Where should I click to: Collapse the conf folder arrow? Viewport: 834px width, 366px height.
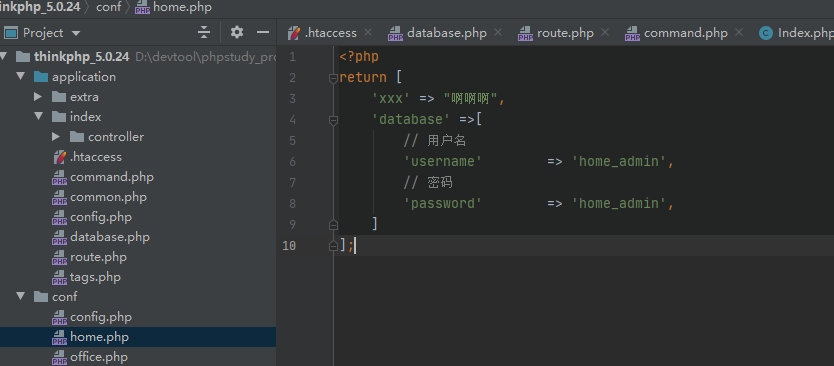tap(21, 297)
